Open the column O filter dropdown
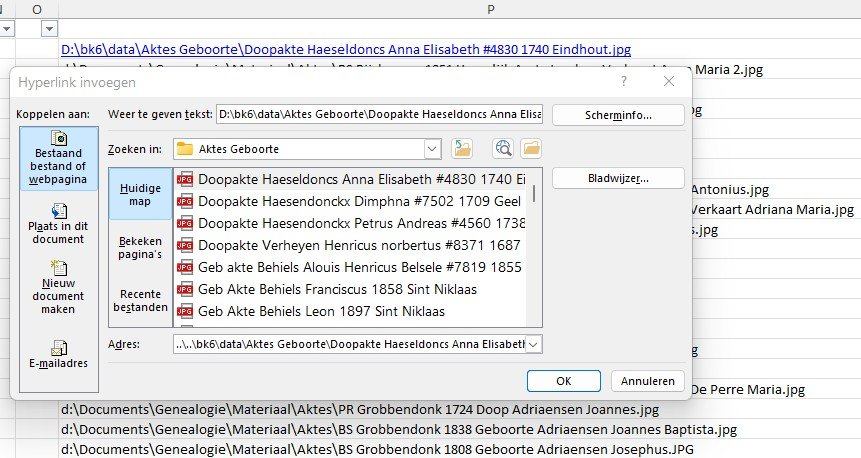861x458 pixels. click(x=49, y=29)
